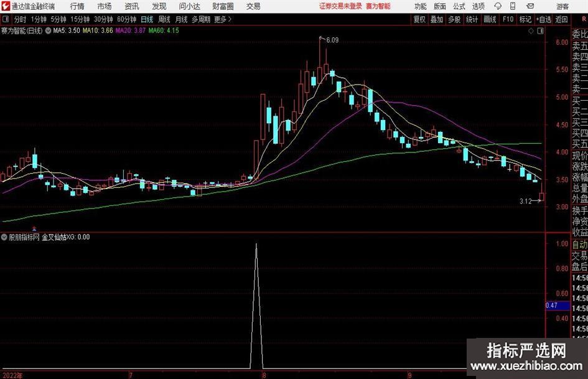The image size is (588, 379).
Task: Open the 市场 menu
Action: point(105,6)
